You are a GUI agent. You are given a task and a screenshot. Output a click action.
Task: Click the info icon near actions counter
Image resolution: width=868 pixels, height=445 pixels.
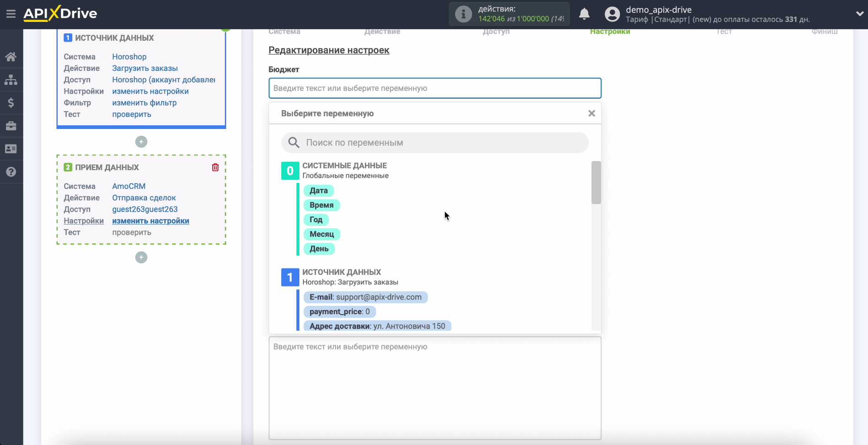[x=463, y=14]
